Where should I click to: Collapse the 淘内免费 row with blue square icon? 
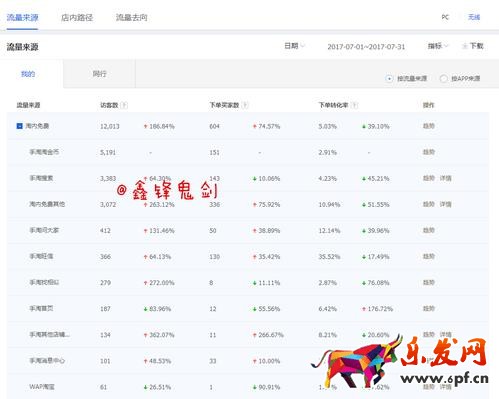[x=20, y=126]
